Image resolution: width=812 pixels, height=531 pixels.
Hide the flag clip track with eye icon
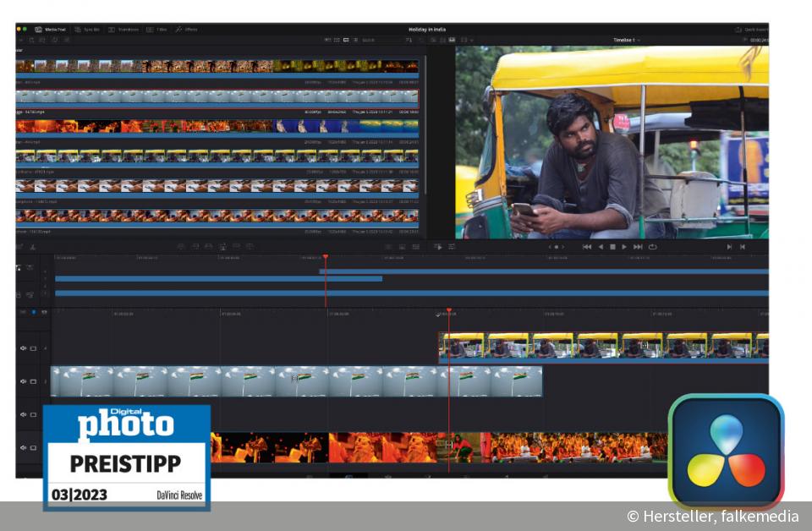pyautogui.click(x=24, y=381)
